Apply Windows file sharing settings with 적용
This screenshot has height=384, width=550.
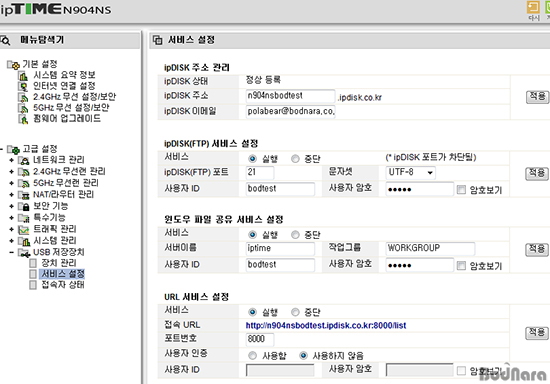[x=537, y=249]
